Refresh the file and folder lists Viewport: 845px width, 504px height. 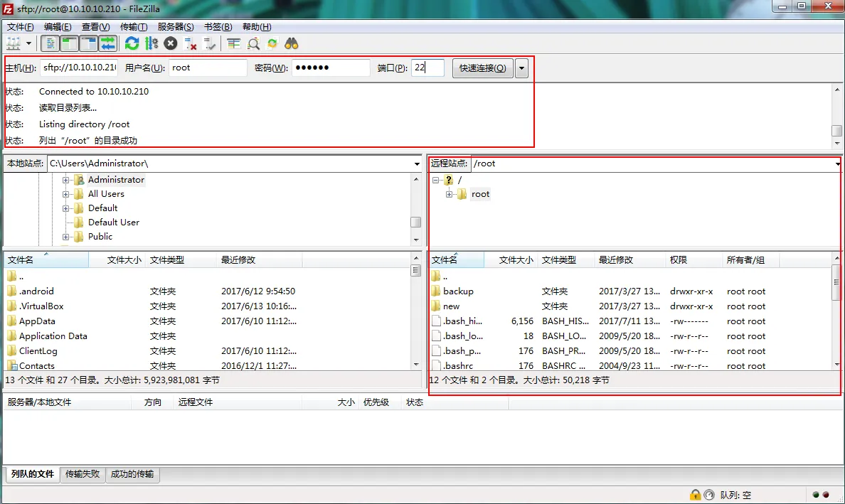pos(132,43)
